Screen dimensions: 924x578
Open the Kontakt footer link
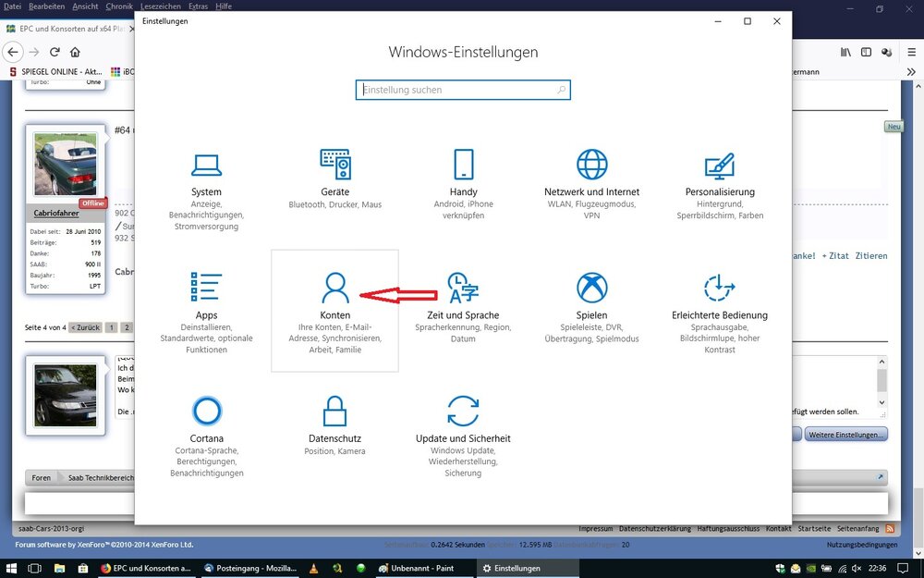778,528
